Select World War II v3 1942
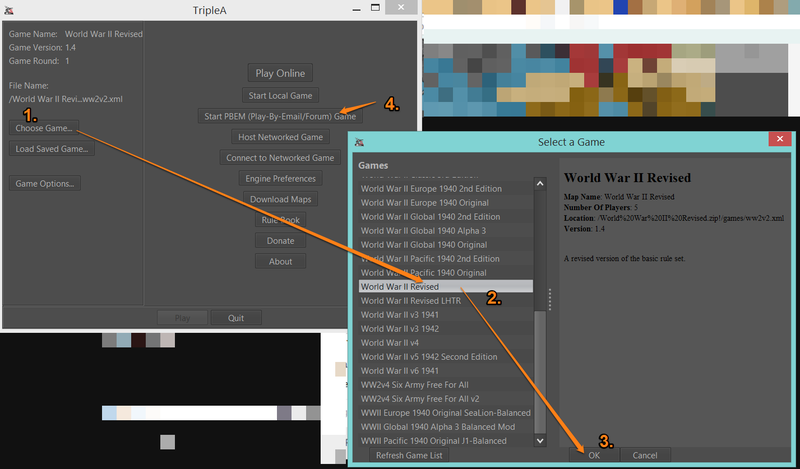This screenshot has width=800, height=469. 446,329
